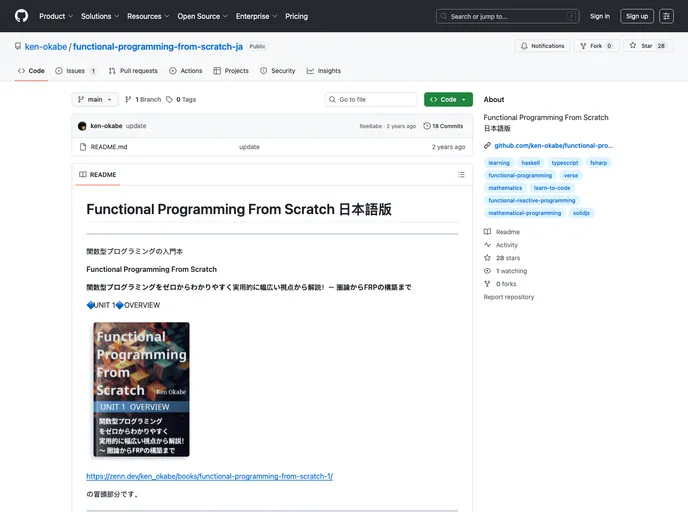Open commit hash 6ee6abe

click(x=371, y=126)
